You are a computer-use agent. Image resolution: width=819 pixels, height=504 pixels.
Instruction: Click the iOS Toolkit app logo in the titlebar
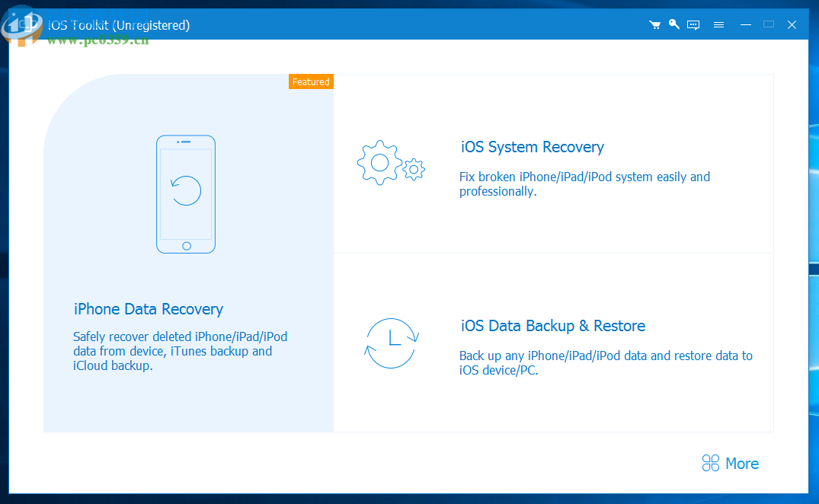click(x=23, y=24)
